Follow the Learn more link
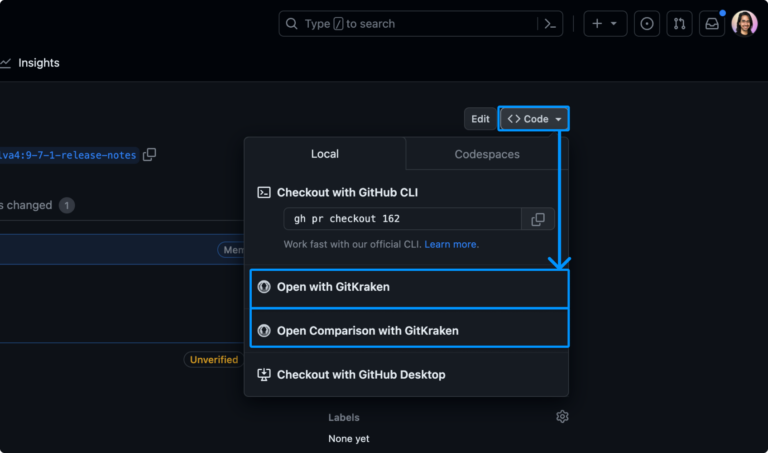The width and height of the screenshot is (768, 453). (451, 244)
